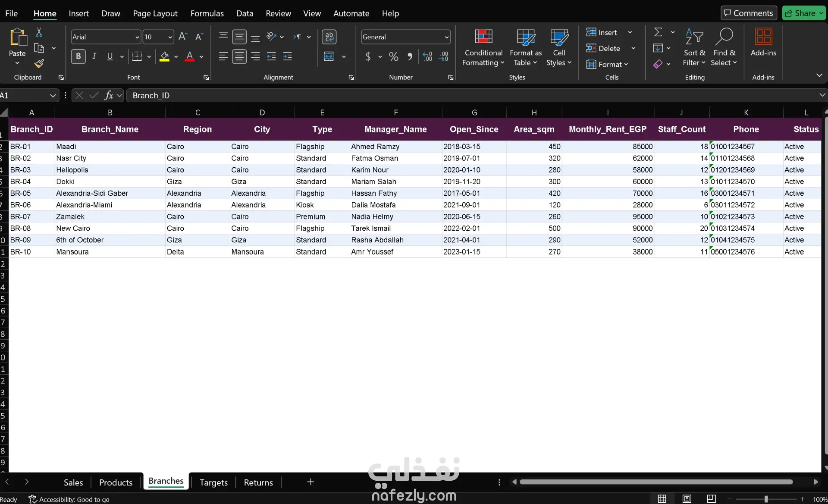
Task: Toggle Italic formatting
Action: (94, 56)
